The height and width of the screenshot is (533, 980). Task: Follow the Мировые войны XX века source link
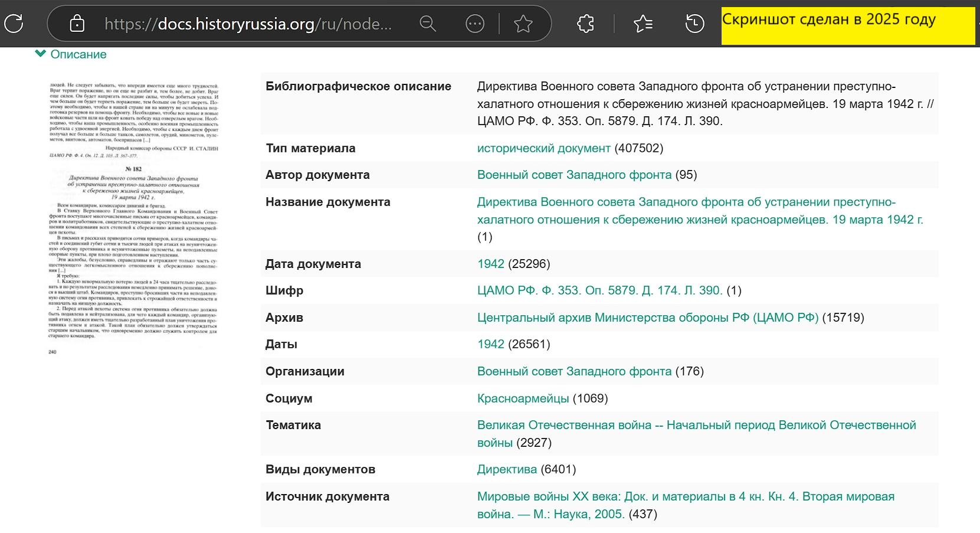(685, 497)
